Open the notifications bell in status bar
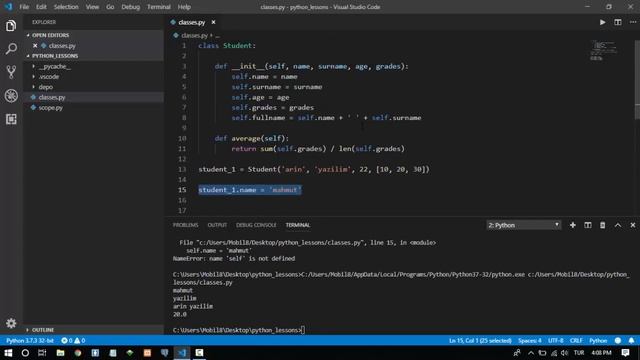 [x=631, y=340]
